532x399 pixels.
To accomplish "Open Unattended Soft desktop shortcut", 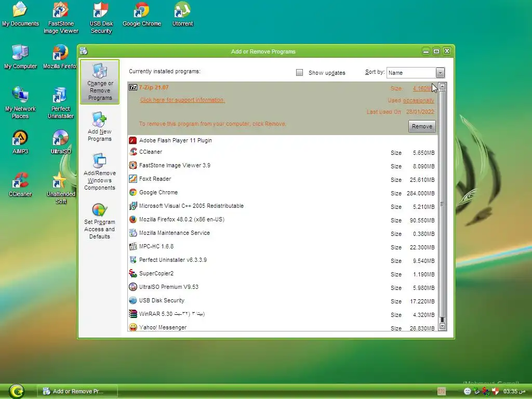I will 61,188.
